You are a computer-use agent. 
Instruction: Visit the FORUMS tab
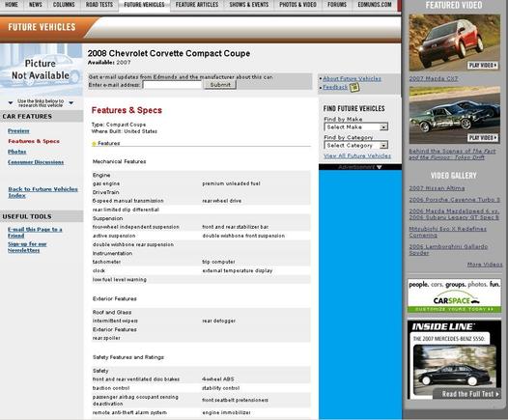[x=337, y=5]
